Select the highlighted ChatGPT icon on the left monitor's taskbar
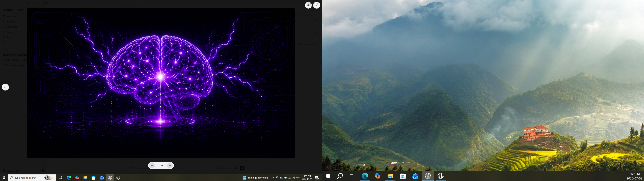 110,178
